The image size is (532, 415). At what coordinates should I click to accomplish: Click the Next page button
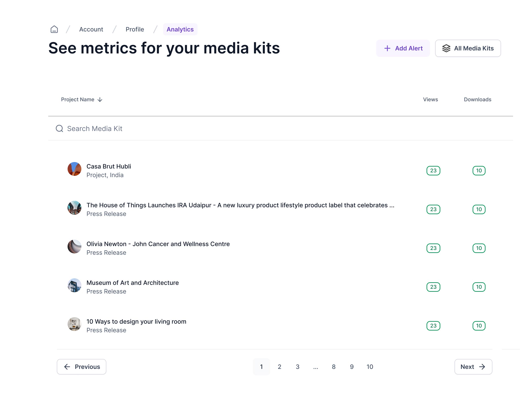point(473,367)
